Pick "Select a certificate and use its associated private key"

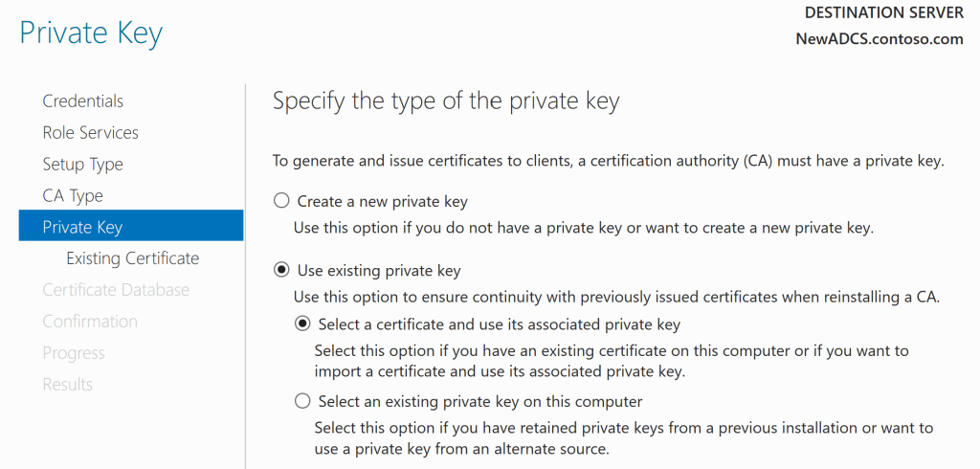point(302,324)
